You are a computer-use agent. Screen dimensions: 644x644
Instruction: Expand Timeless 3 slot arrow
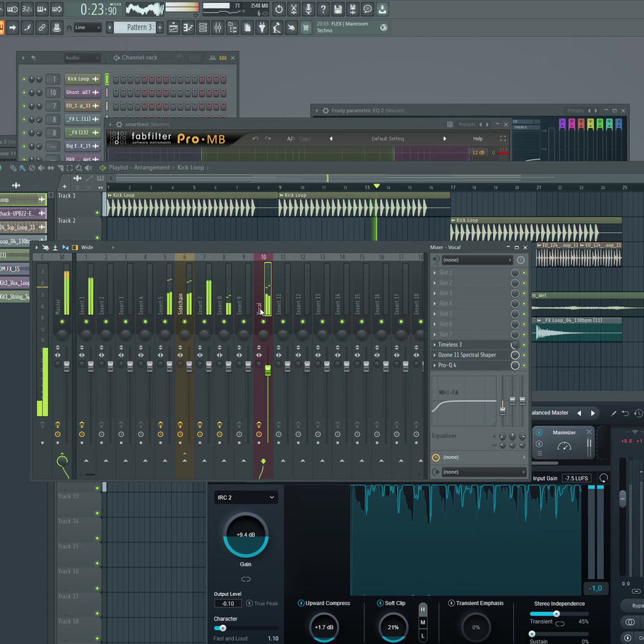(434, 345)
